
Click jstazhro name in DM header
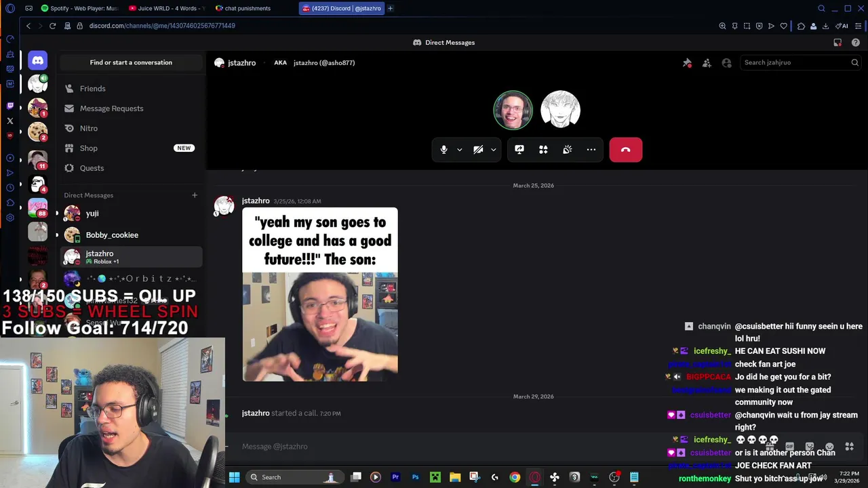coord(241,62)
